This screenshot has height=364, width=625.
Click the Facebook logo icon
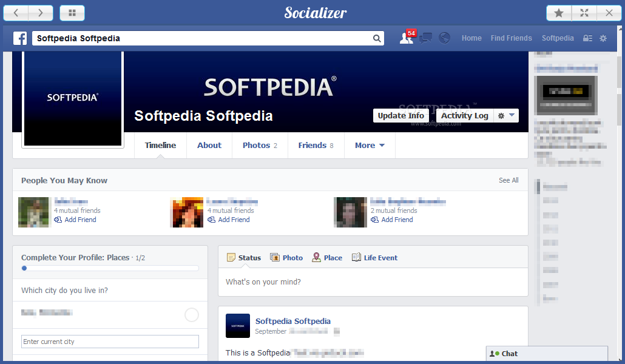[20, 38]
